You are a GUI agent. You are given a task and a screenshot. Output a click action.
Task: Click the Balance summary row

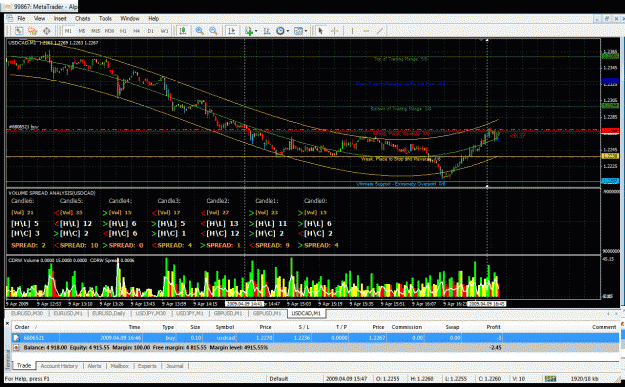pos(315,348)
